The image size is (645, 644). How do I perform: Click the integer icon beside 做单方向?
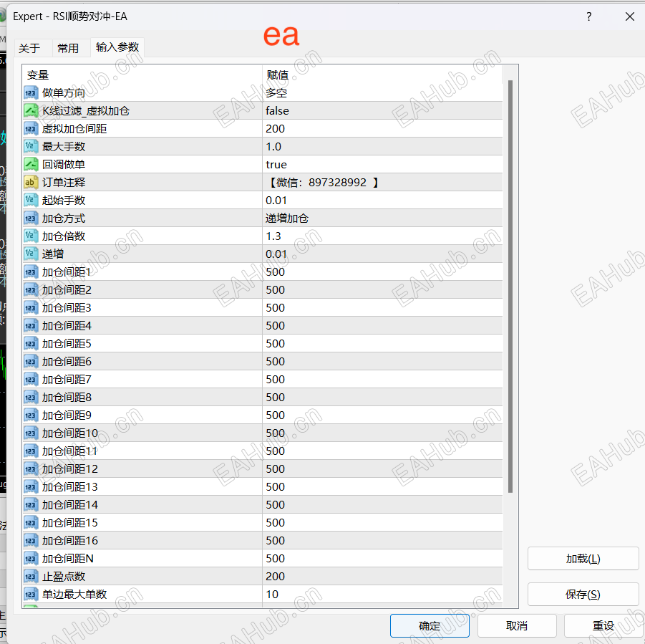31,93
